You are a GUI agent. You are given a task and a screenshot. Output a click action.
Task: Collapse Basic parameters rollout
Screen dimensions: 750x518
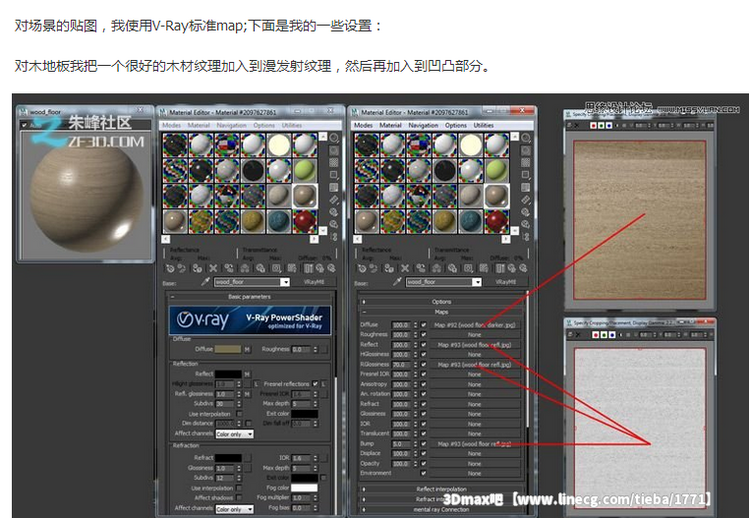click(x=249, y=297)
